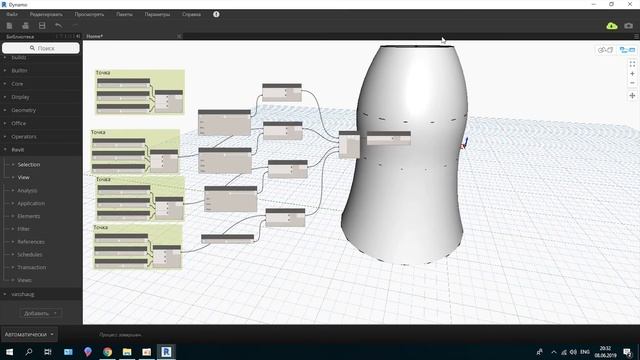Open Google Chrome from taskbar

tap(107, 352)
